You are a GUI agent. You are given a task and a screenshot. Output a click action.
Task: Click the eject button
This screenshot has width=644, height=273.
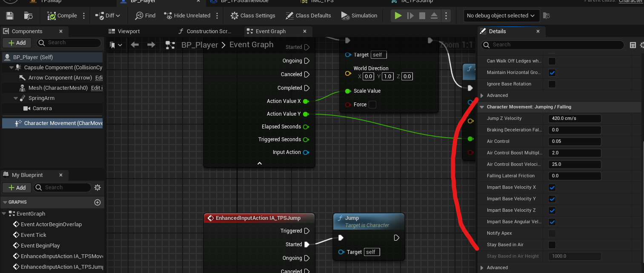434,16
